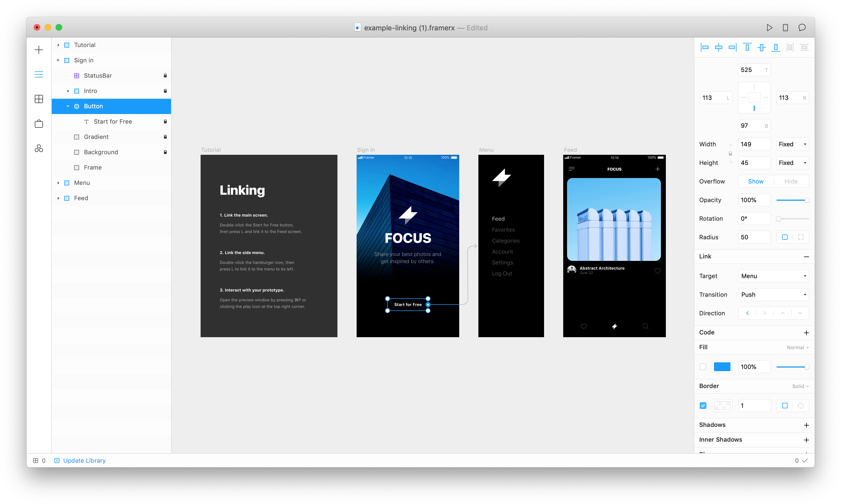Click the align top edges icon
Viewport: 841px width, 504px height.
pyautogui.click(x=747, y=48)
